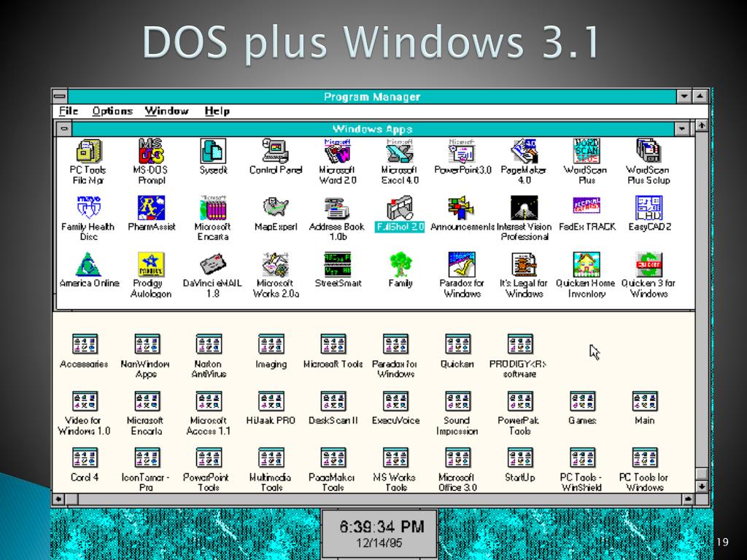
Task: Open the Quicken program group
Action: pos(458,344)
